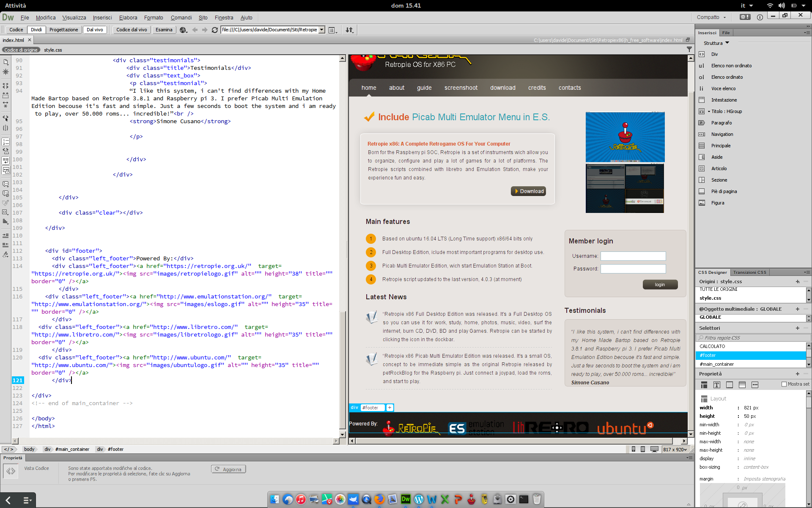
Task: Insert a Div from the Inserisci panel
Action: pyautogui.click(x=714, y=54)
